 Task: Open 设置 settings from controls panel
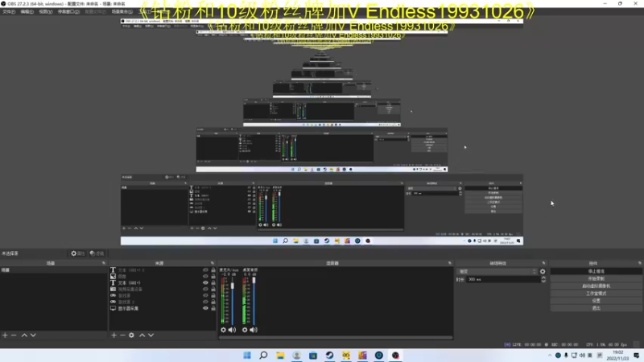(x=596, y=301)
